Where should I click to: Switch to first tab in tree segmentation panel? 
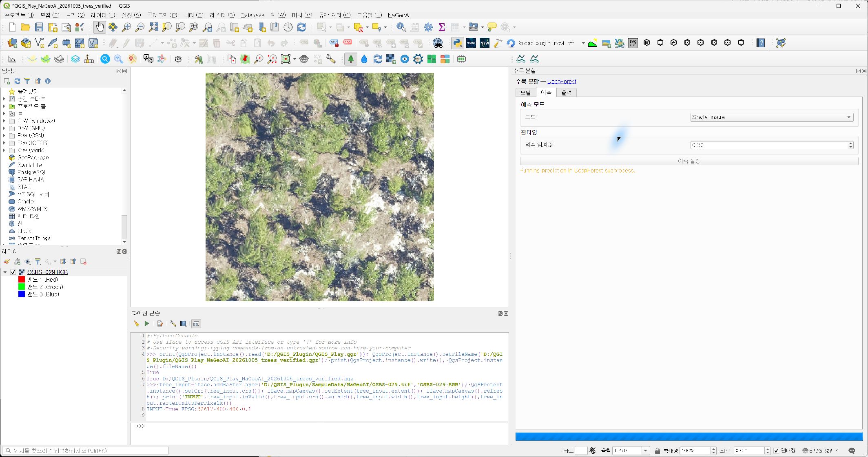pyautogui.click(x=526, y=93)
